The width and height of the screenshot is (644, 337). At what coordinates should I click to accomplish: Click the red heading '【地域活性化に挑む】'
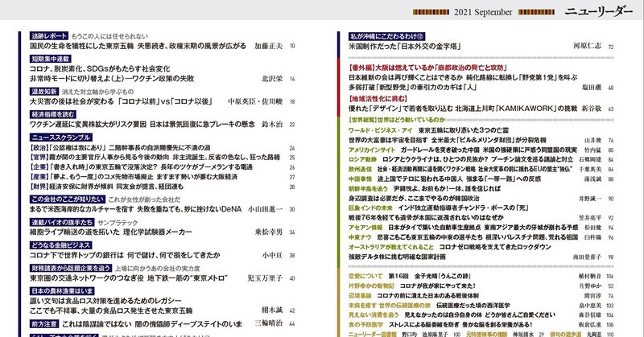[378, 98]
